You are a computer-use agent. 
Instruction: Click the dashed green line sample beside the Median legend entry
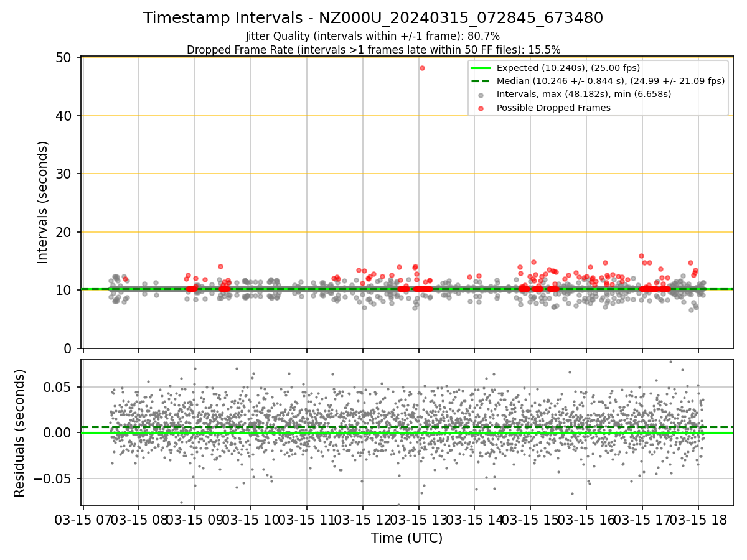[481, 81]
